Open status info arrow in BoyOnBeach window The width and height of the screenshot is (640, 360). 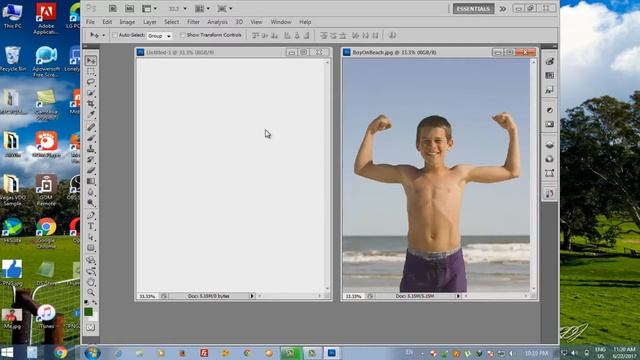click(x=458, y=296)
